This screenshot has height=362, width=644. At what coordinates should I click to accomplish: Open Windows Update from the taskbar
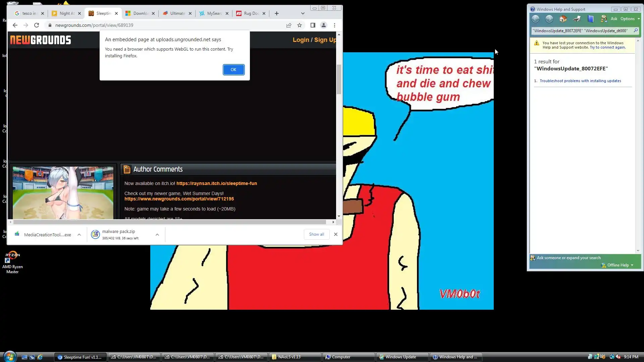point(400,357)
